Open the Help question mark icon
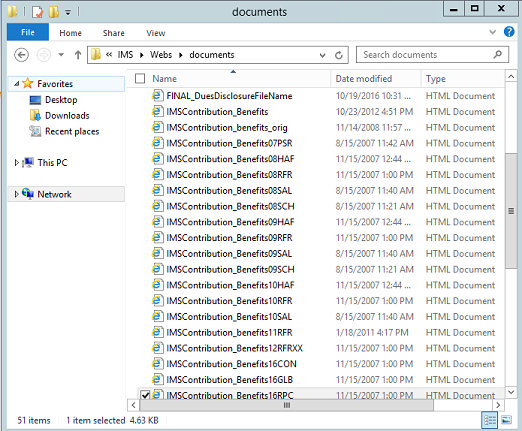 [509, 32]
